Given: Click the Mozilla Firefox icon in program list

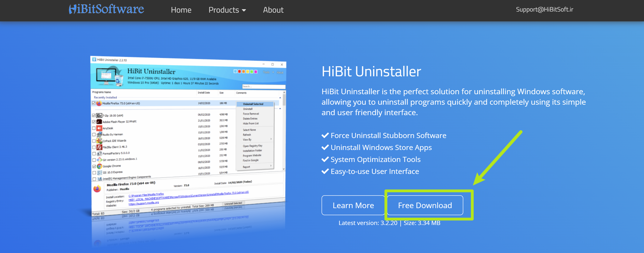Looking at the screenshot, I should (99, 103).
